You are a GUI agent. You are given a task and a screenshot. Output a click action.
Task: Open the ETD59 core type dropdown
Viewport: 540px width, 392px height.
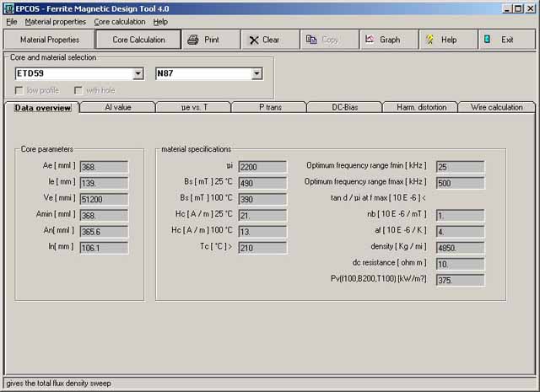138,73
